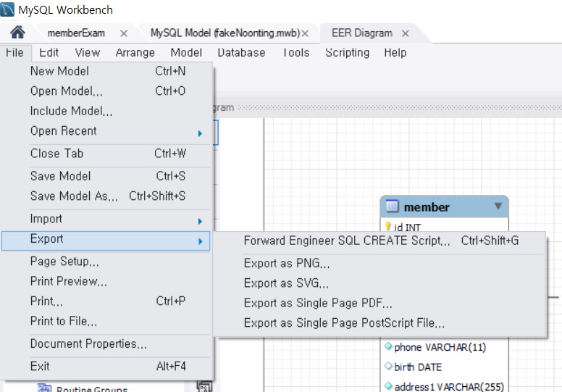562x392 pixels.
Task: Open the Database menu
Action: 242,53
